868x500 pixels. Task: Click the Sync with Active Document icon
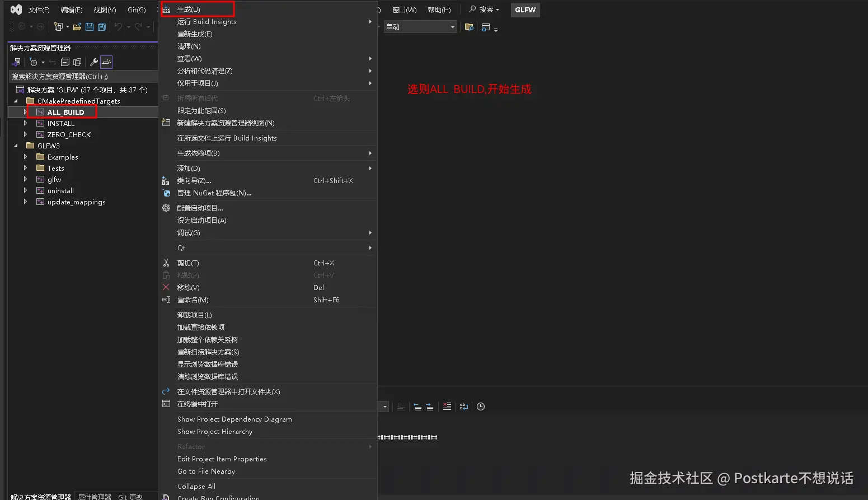(x=53, y=62)
